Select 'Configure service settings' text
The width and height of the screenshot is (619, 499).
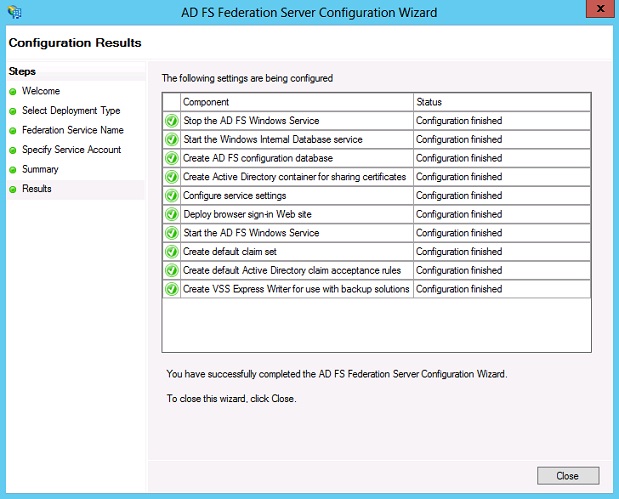[x=234, y=196]
